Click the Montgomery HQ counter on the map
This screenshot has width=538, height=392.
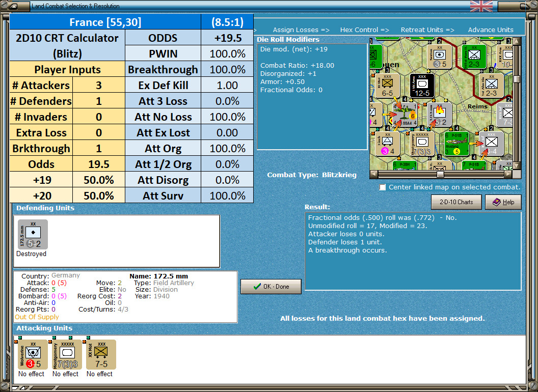(x=422, y=144)
